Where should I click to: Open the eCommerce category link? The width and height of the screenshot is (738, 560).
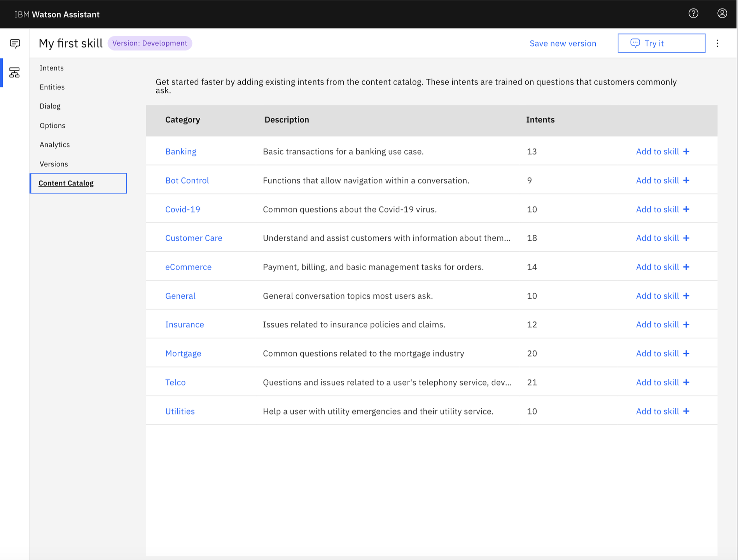point(189,267)
